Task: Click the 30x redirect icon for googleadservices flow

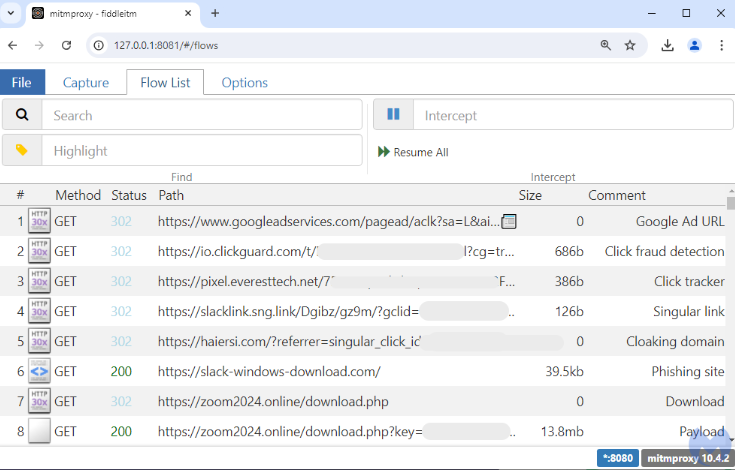Action: pyautogui.click(x=39, y=221)
